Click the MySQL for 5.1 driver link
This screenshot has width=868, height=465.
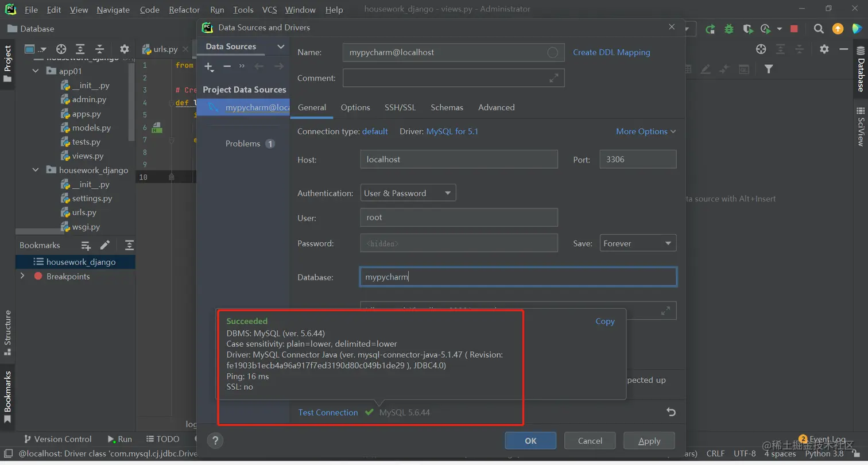pyautogui.click(x=452, y=131)
